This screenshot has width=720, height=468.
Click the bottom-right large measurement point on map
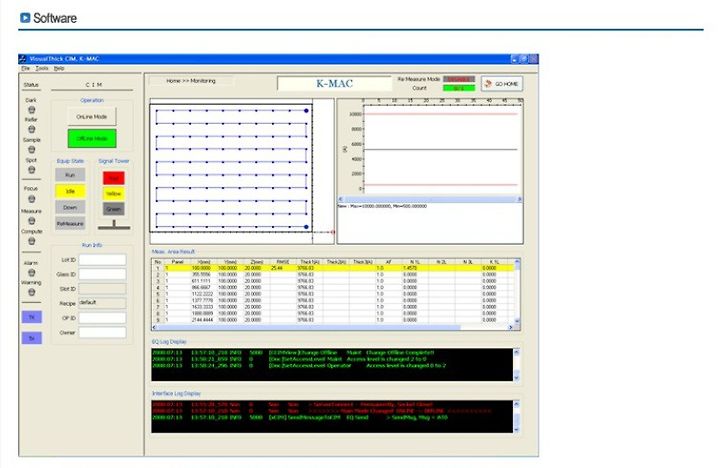pos(306,227)
